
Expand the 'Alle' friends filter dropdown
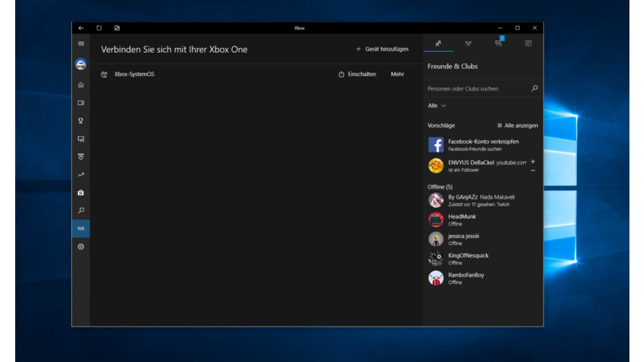437,106
